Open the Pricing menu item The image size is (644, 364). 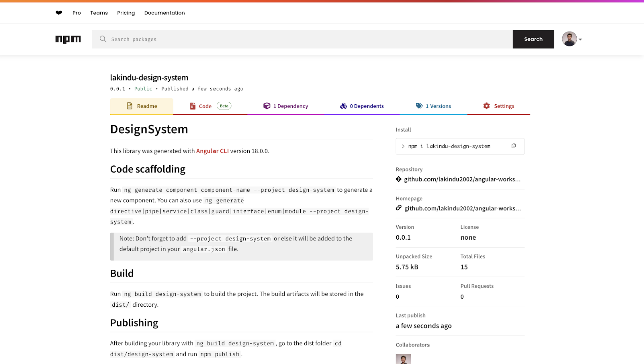pyautogui.click(x=126, y=13)
